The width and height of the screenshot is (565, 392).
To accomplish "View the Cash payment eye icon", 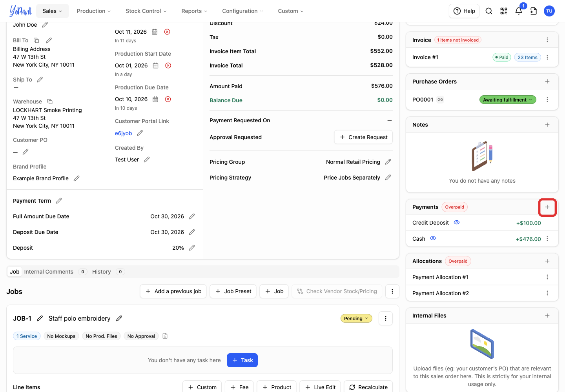I will (433, 238).
